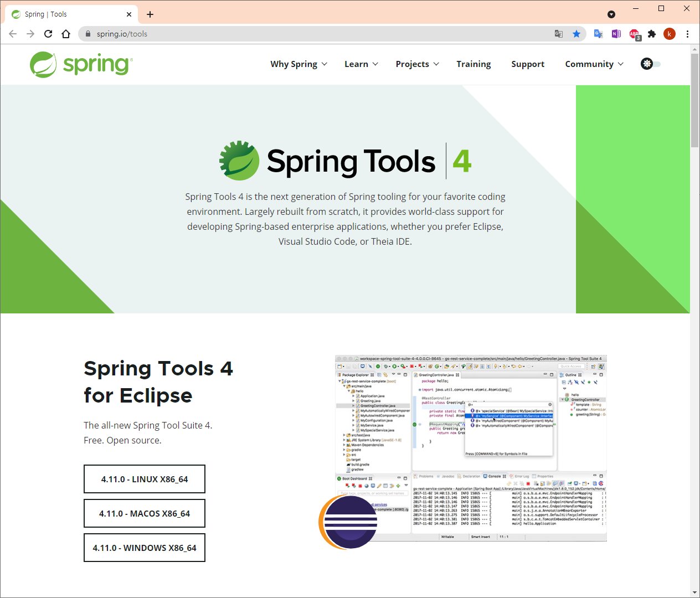Open the browser home page icon
Screen dimensions: 700x598
pos(66,34)
